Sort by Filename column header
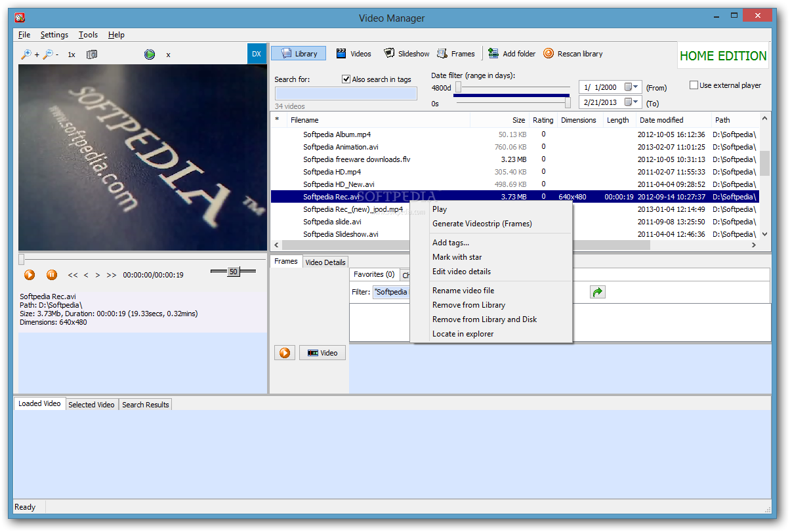The height and width of the screenshot is (532, 790). pyautogui.click(x=377, y=120)
